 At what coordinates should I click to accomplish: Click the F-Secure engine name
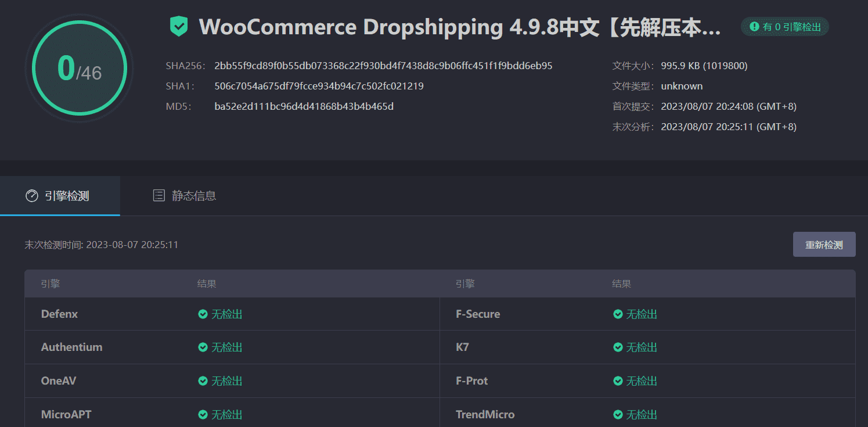pyautogui.click(x=478, y=314)
